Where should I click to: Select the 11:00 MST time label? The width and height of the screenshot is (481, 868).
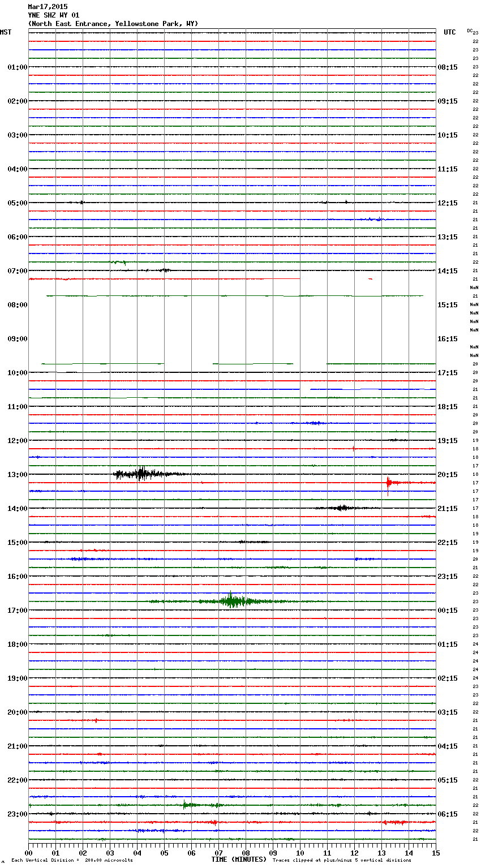tap(18, 406)
